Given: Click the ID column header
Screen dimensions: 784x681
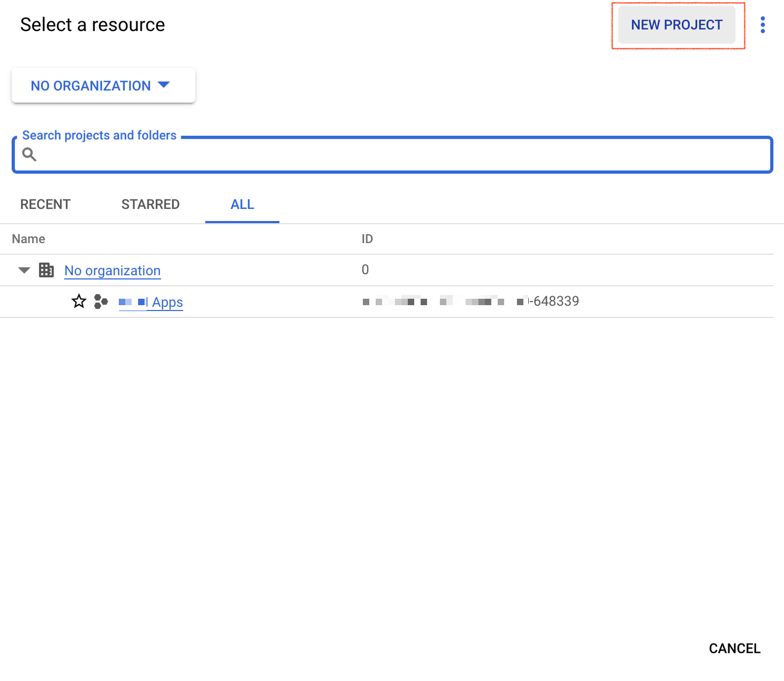Looking at the screenshot, I should [367, 239].
